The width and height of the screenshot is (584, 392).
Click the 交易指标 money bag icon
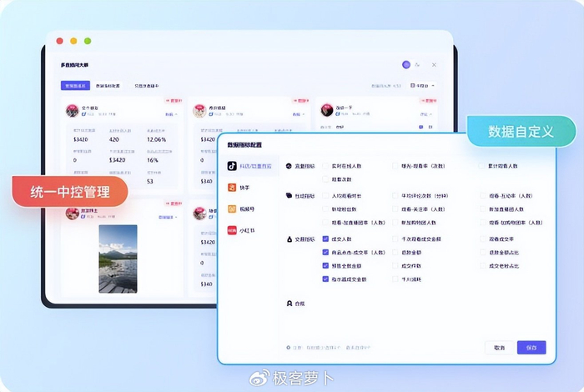tap(289, 239)
